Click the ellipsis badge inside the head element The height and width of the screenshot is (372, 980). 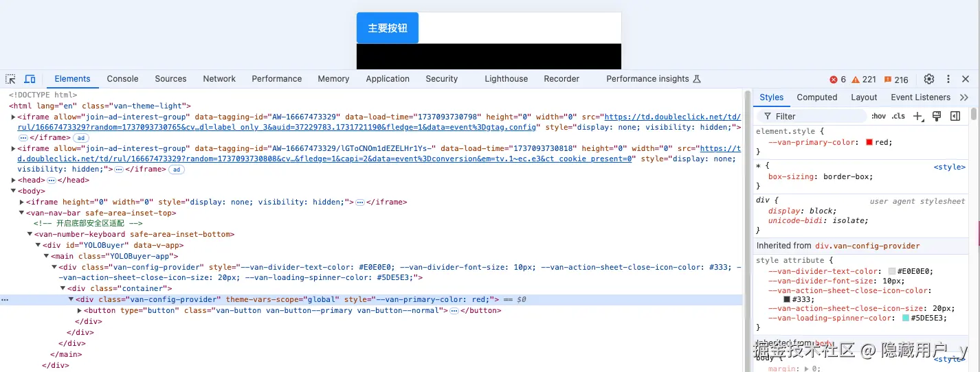click(51, 181)
